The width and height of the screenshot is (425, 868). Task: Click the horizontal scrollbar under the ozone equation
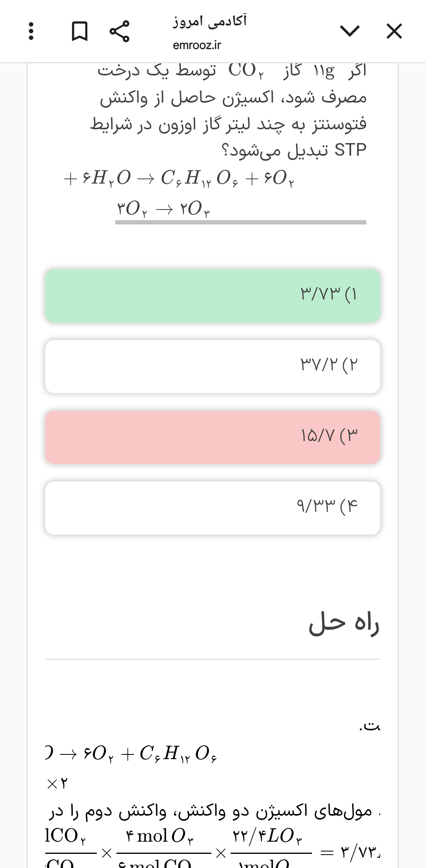(240, 222)
